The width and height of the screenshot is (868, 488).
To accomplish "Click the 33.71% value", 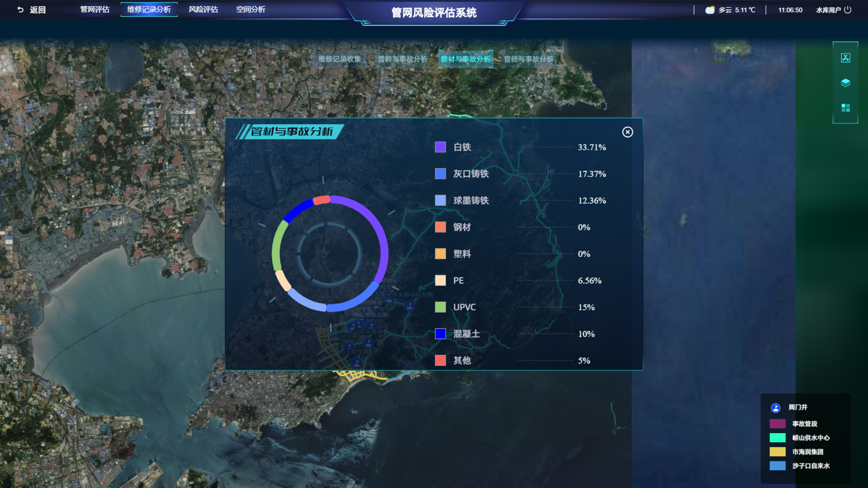I will click(x=592, y=147).
